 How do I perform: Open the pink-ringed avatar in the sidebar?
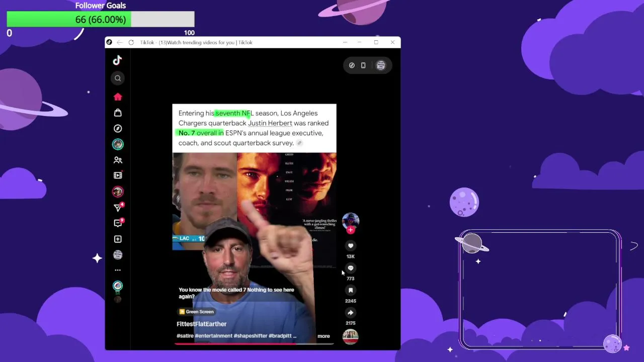118,192
